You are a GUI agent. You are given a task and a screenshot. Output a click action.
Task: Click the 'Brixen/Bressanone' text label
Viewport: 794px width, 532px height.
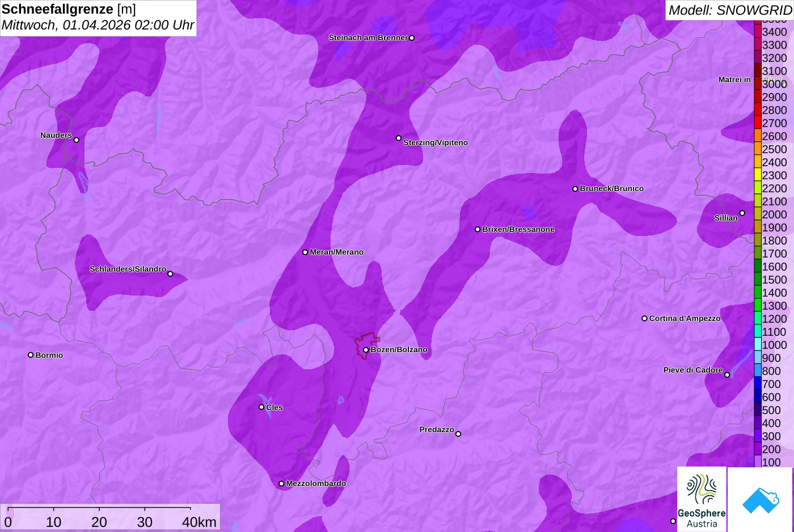(518, 230)
